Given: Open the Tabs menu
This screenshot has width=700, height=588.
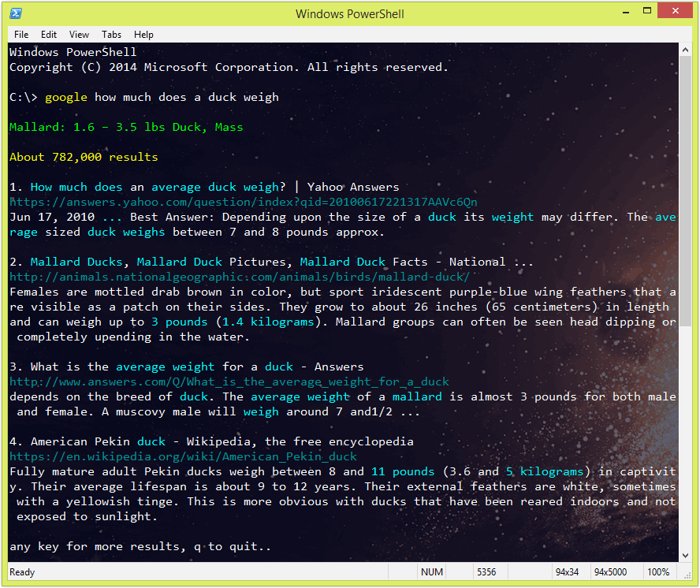Looking at the screenshot, I should pyautogui.click(x=111, y=35).
